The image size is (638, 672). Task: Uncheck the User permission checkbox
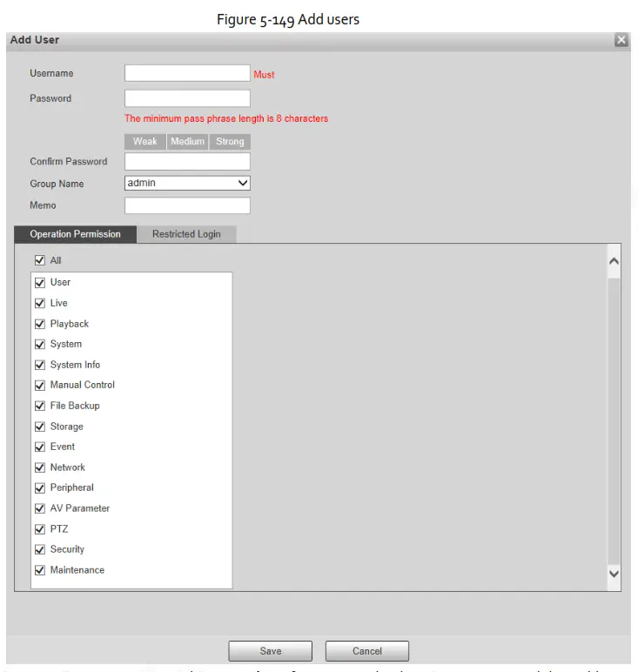(x=40, y=282)
